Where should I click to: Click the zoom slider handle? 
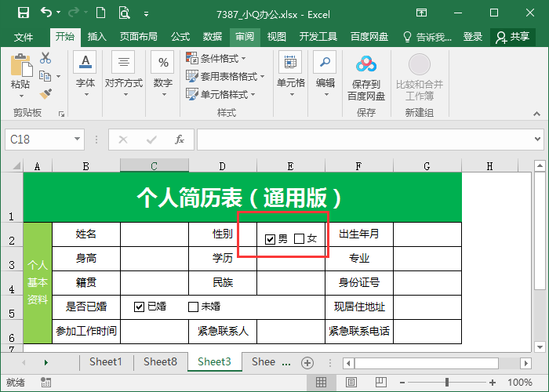[x=447, y=383]
